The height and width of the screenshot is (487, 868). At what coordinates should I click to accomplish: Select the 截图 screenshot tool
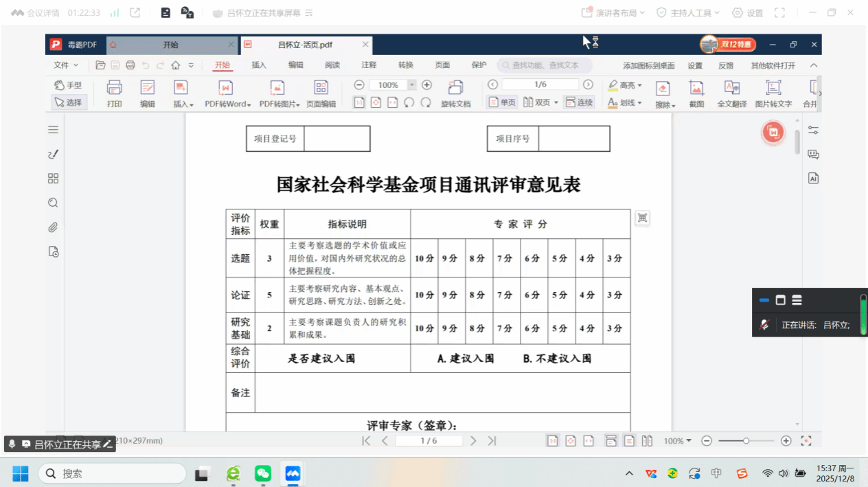click(x=696, y=93)
